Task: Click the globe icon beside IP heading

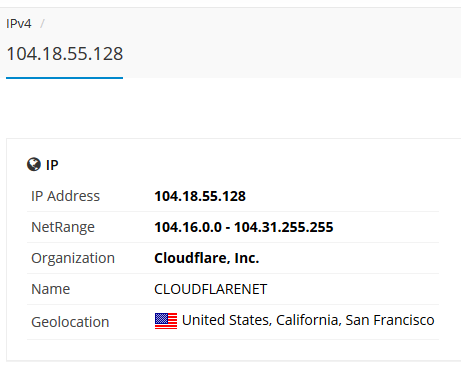Action: (x=34, y=164)
